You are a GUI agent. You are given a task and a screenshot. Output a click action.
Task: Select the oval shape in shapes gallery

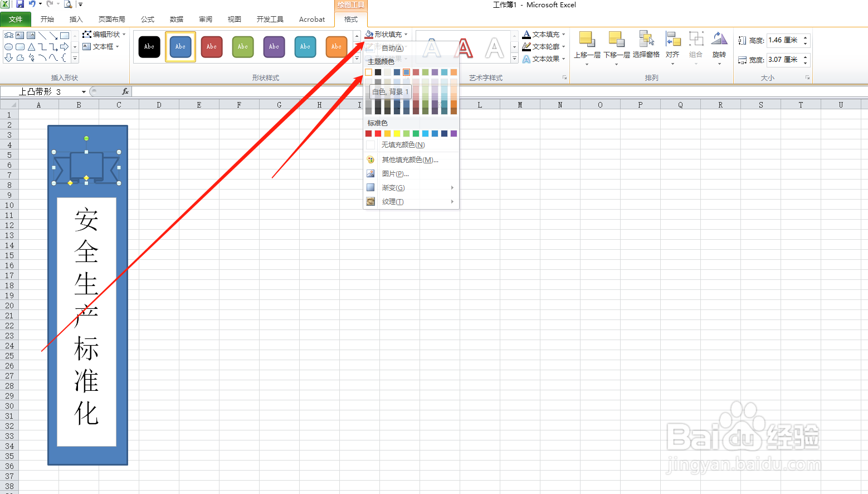coord(8,47)
